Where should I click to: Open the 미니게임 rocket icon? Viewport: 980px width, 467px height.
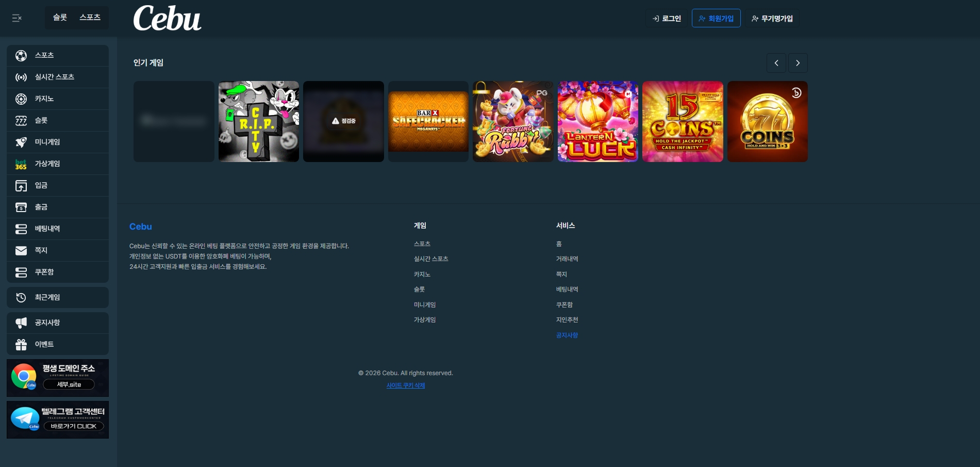(21, 142)
